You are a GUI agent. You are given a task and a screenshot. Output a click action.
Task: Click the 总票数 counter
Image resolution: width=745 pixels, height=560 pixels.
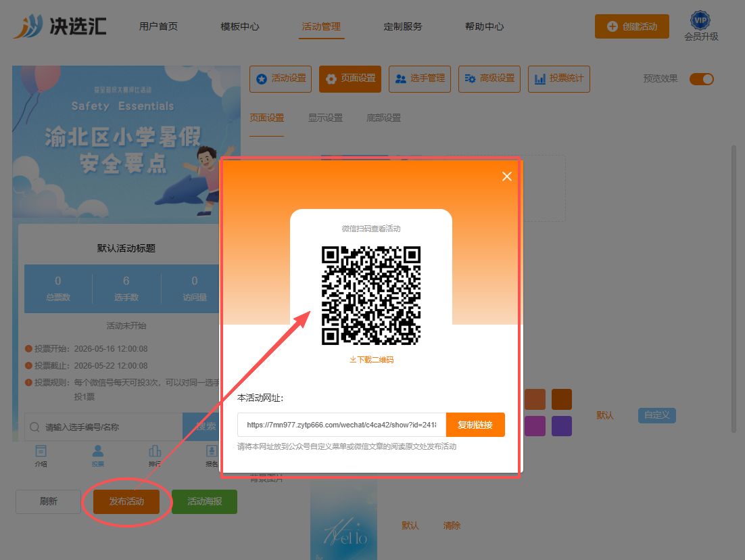pos(58,289)
